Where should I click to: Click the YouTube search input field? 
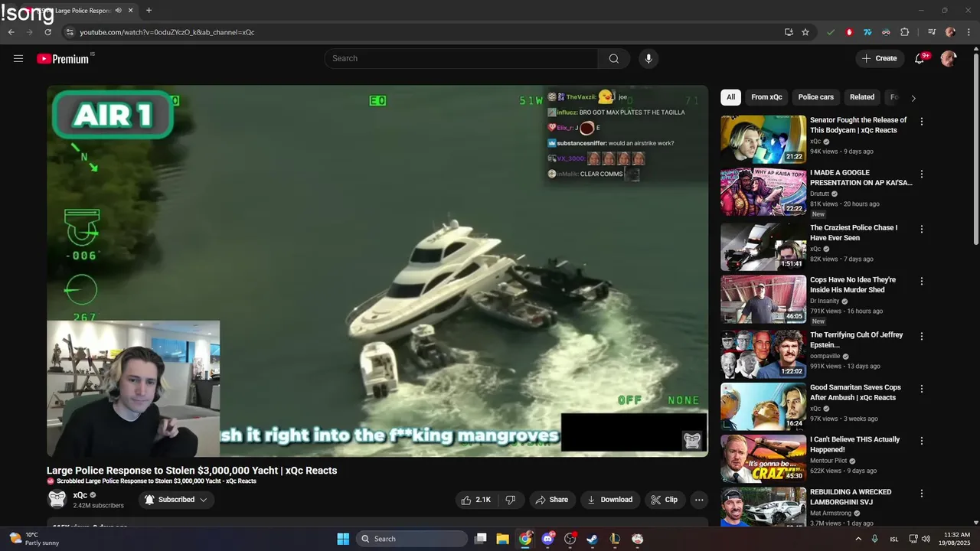[462, 59]
